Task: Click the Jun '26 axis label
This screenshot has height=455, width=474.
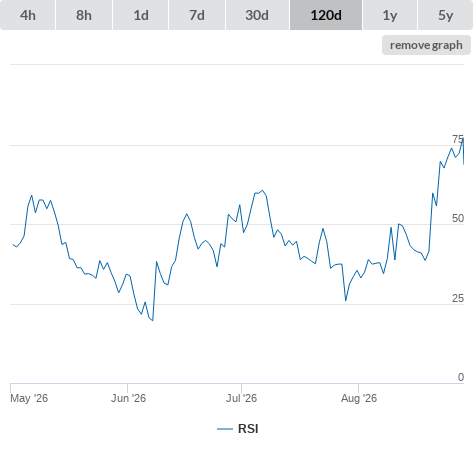Action: (128, 398)
